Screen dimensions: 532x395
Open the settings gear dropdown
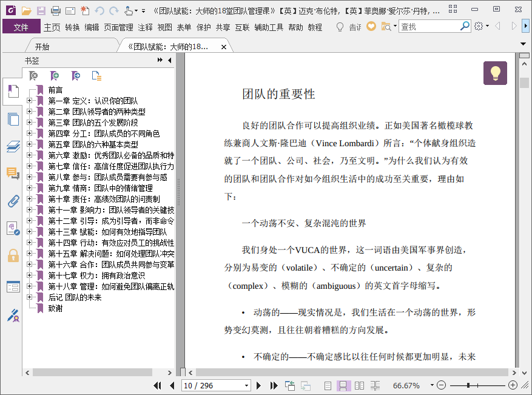[x=488, y=26]
